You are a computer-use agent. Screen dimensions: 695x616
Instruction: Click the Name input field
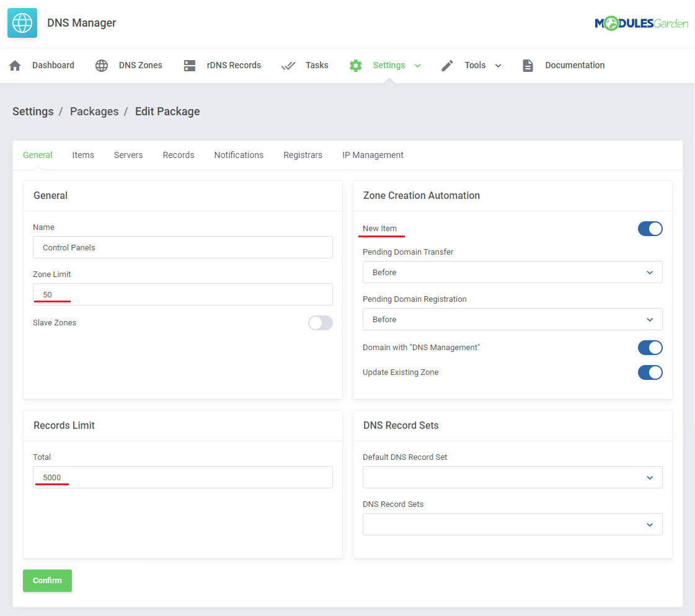[183, 247]
